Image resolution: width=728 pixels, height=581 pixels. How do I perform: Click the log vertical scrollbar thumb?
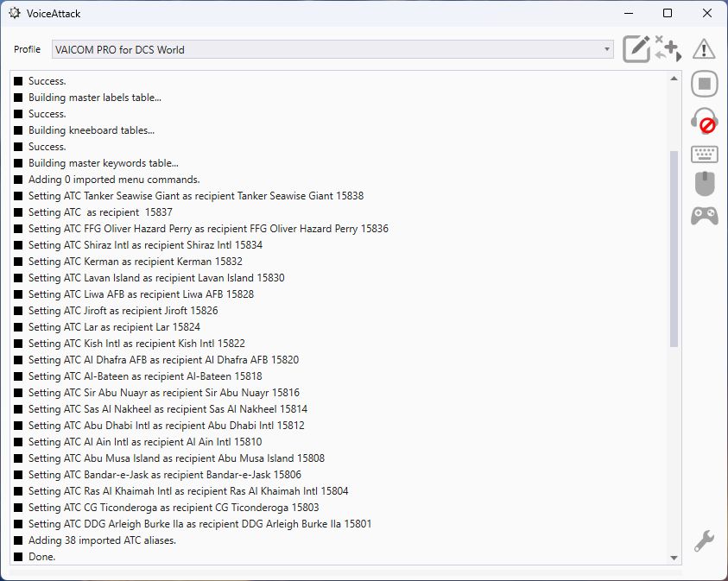674,249
